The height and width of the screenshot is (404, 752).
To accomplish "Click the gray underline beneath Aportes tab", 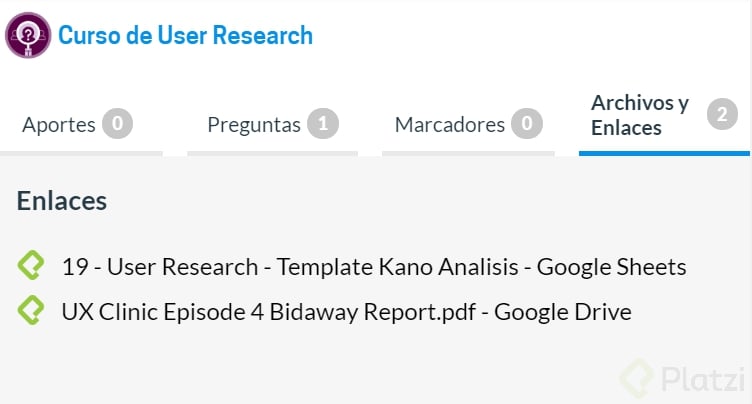I will pyautogui.click(x=82, y=154).
